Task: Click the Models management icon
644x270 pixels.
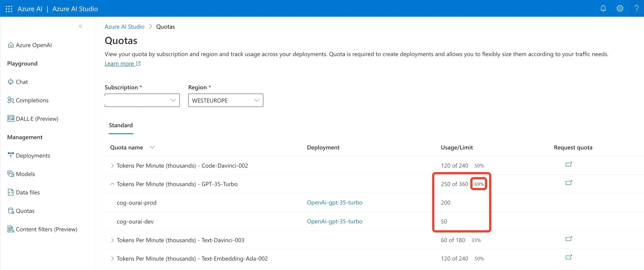Action: 11,174
